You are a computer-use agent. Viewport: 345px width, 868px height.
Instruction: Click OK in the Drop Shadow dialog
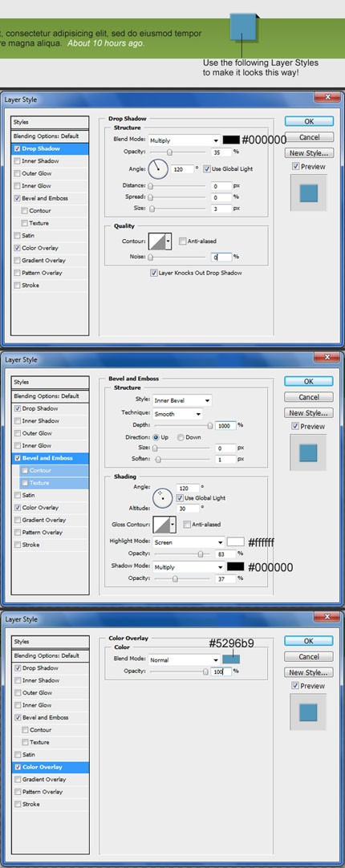point(309,121)
